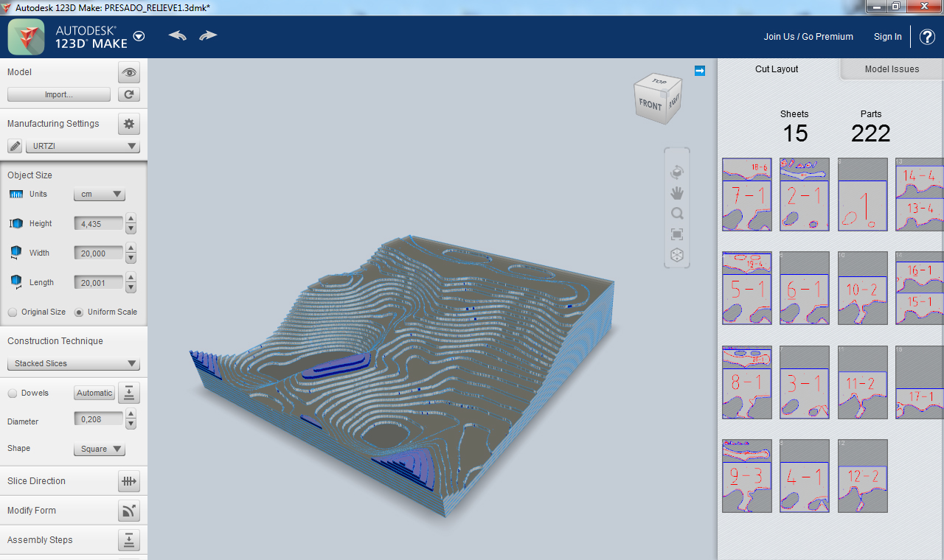This screenshot has height=560, width=944.
Task: Edit material preset with pencil icon
Action: [x=15, y=146]
